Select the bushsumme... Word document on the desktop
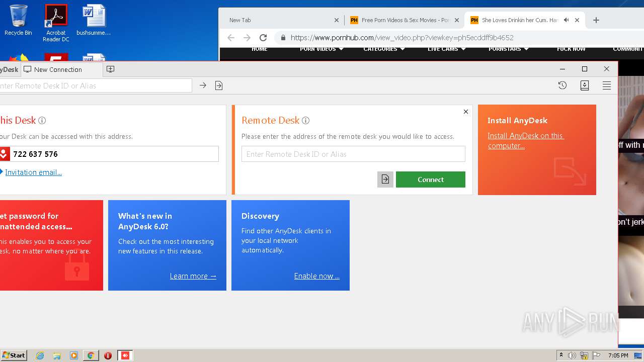Image resolution: width=644 pixels, height=362 pixels. point(94,21)
